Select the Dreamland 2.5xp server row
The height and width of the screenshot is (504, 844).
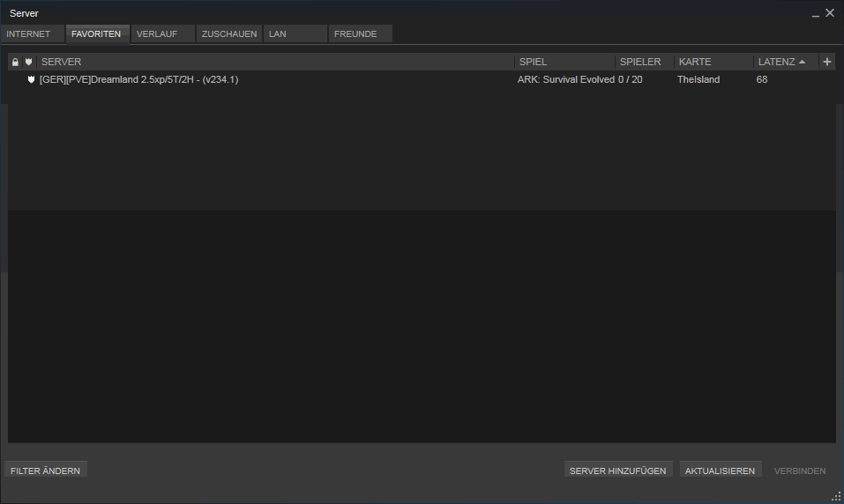(265, 79)
